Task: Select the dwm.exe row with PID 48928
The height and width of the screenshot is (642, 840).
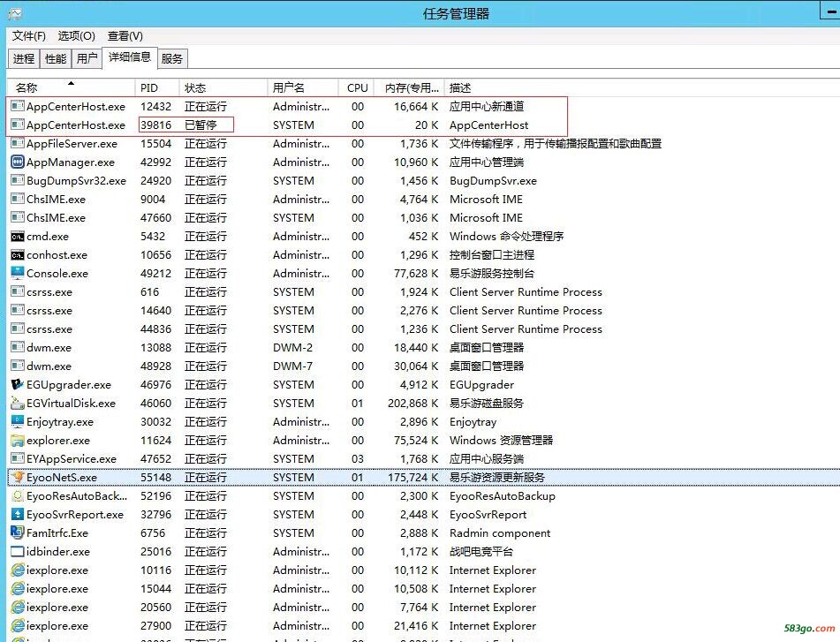Action: (x=423, y=366)
